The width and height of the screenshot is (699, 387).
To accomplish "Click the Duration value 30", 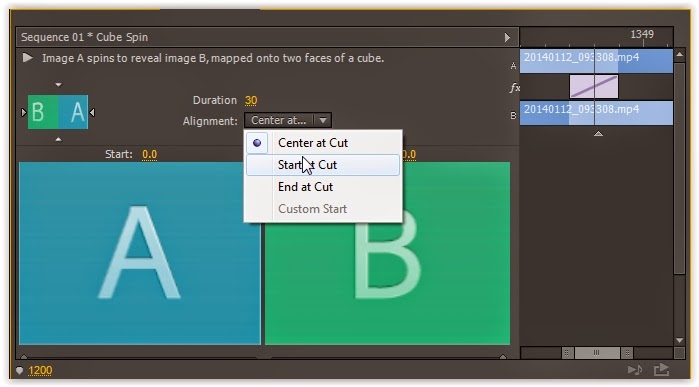I will (x=251, y=100).
